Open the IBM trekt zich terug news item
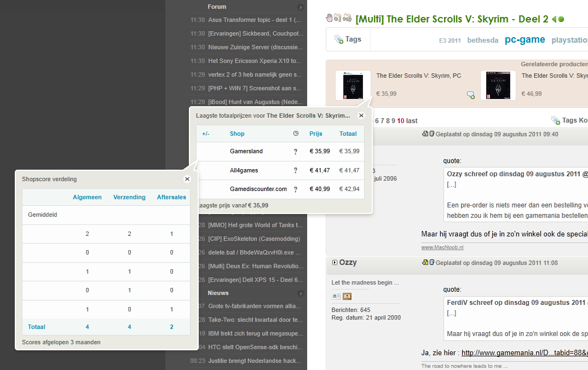 click(x=255, y=334)
